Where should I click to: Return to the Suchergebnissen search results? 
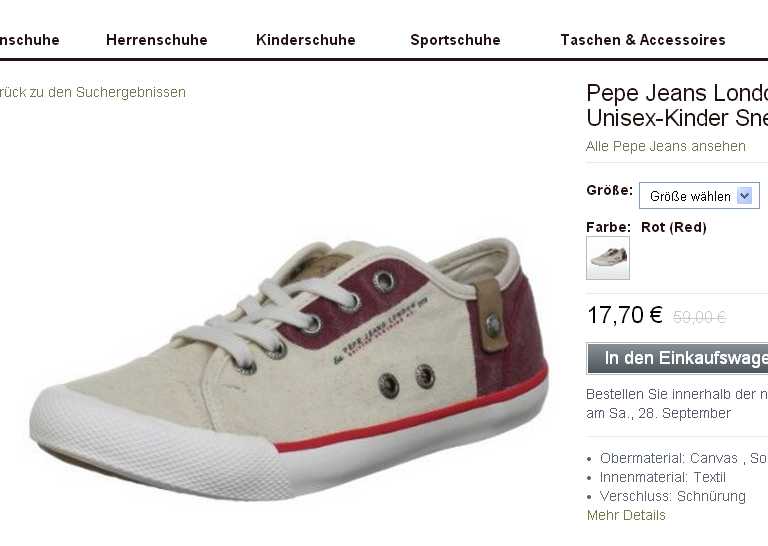[x=93, y=92]
